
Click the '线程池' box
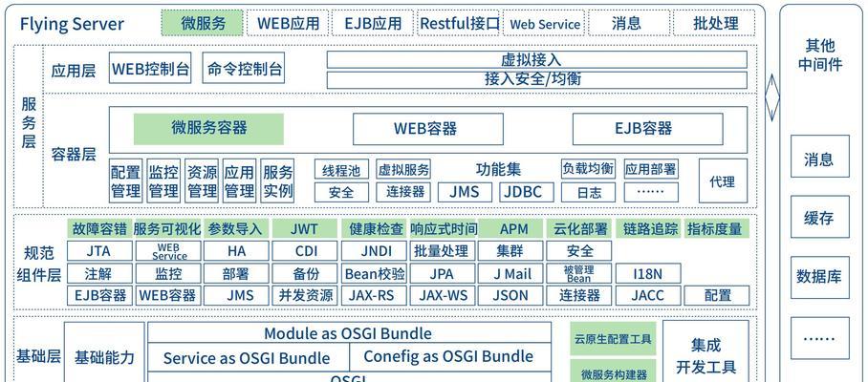pos(341,170)
